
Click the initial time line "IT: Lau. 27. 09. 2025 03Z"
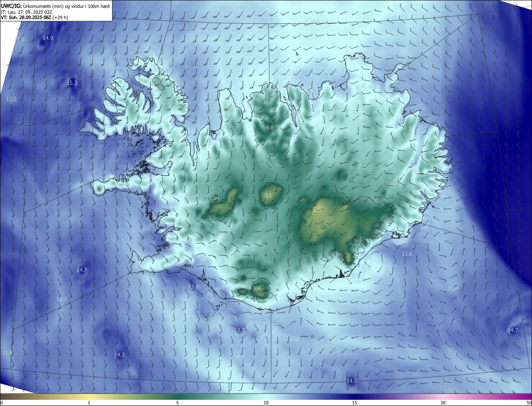click(26, 12)
